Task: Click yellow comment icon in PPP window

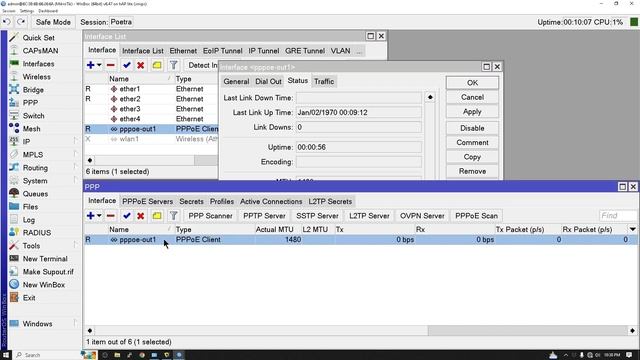Action: click(x=157, y=216)
